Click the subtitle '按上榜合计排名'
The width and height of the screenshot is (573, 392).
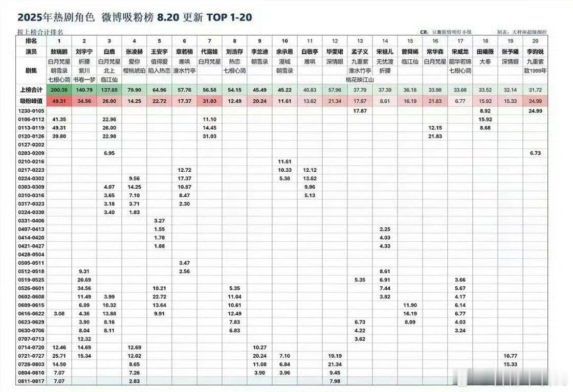point(40,32)
